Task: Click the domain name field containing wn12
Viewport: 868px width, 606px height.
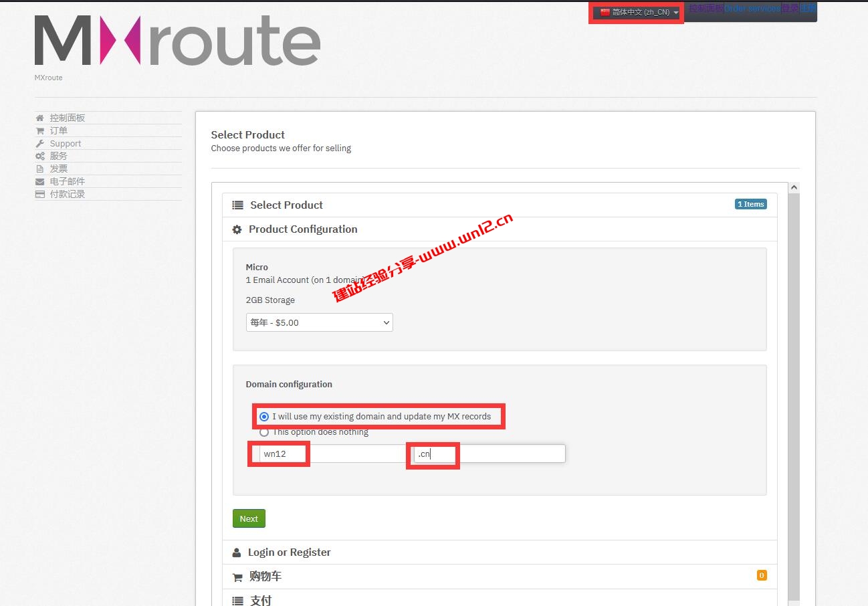Action: pyautogui.click(x=331, y=454)
